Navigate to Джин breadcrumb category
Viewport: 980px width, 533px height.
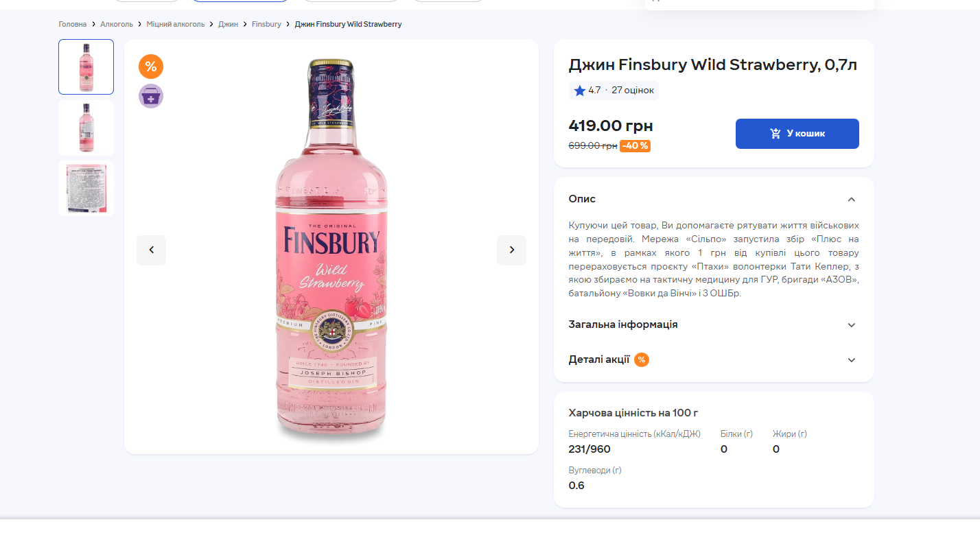(228, 24)
